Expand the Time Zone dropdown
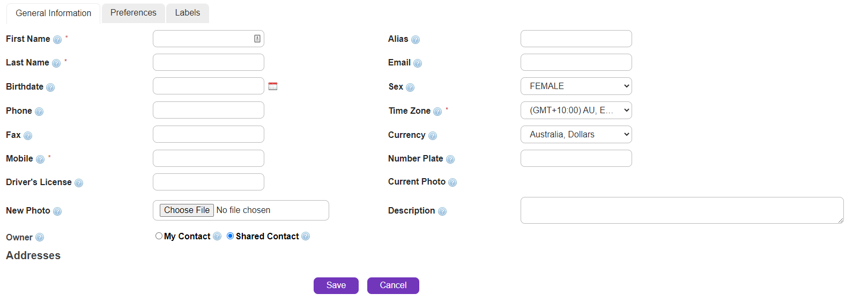 pos(576,111)
